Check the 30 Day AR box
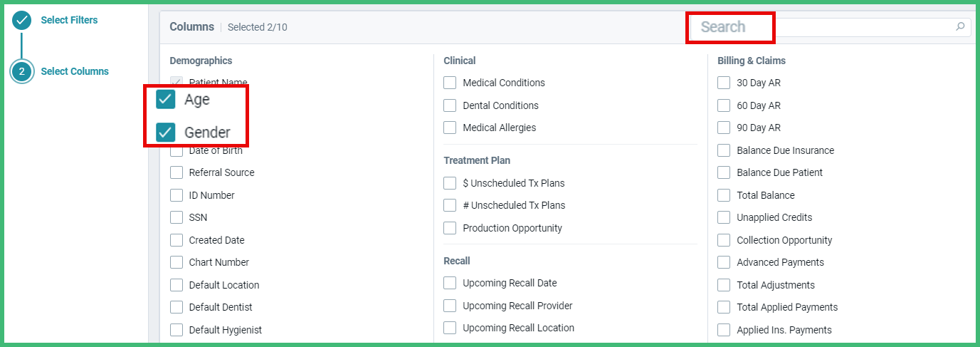This screenshot has height=347, width=980. coord(724,83)
